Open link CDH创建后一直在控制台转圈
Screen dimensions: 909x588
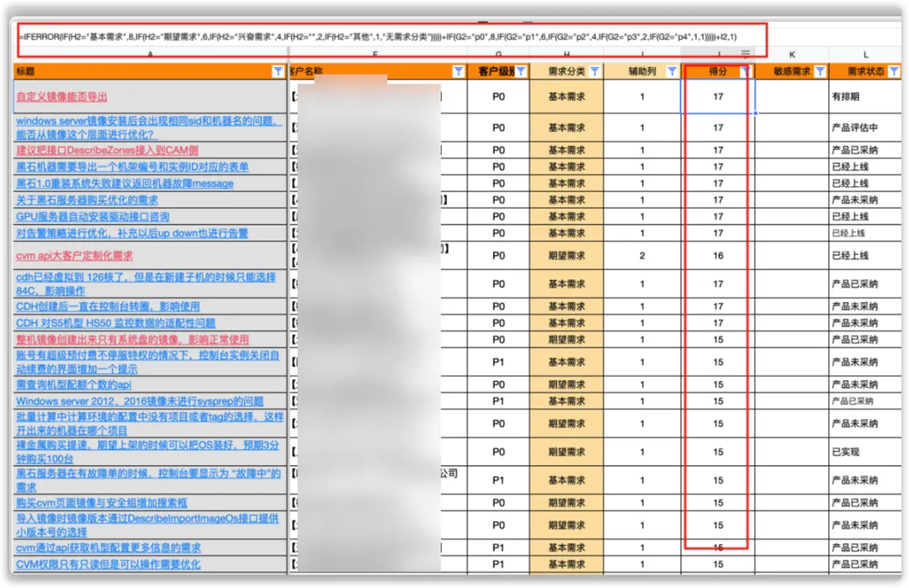(108, 306)
